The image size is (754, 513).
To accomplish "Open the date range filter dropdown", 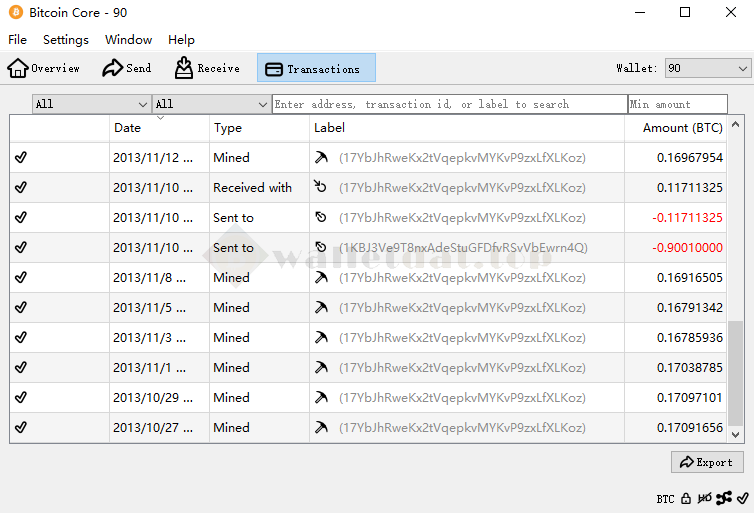I will pyautogui.click(x=91, y=104).
